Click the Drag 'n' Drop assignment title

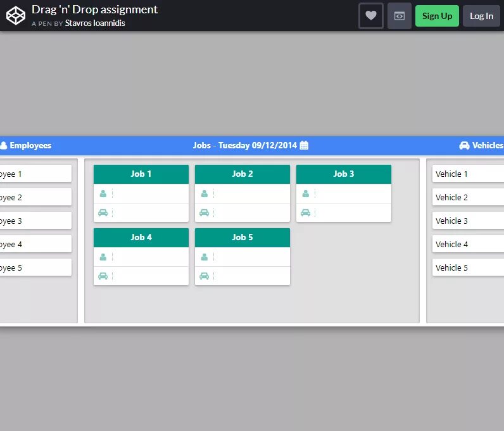tap(94, 10)
